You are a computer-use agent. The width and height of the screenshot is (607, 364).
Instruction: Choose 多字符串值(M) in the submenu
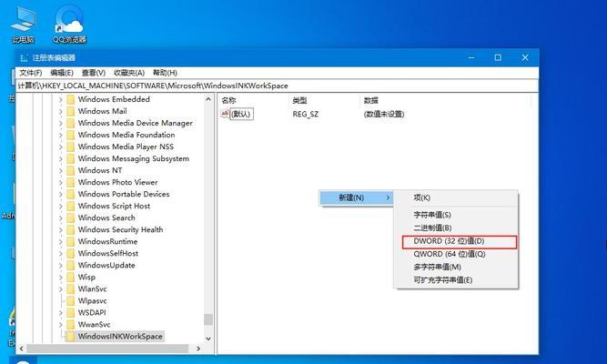(456, 268)
